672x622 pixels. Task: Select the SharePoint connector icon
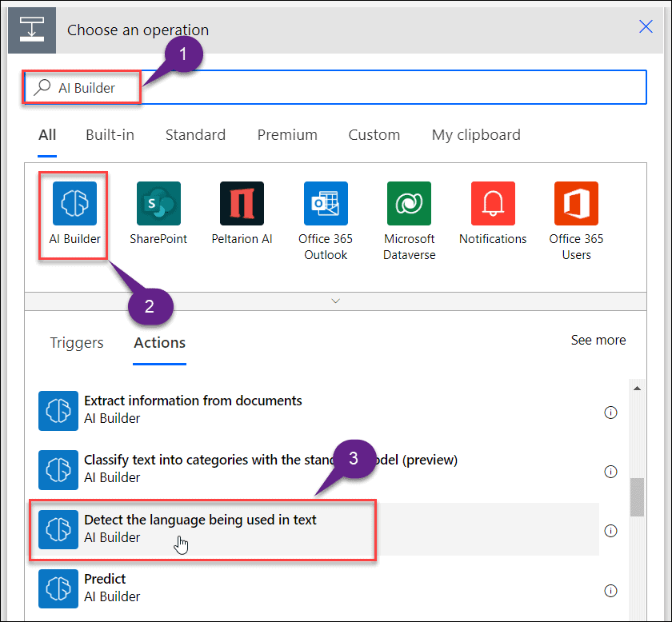158,203
